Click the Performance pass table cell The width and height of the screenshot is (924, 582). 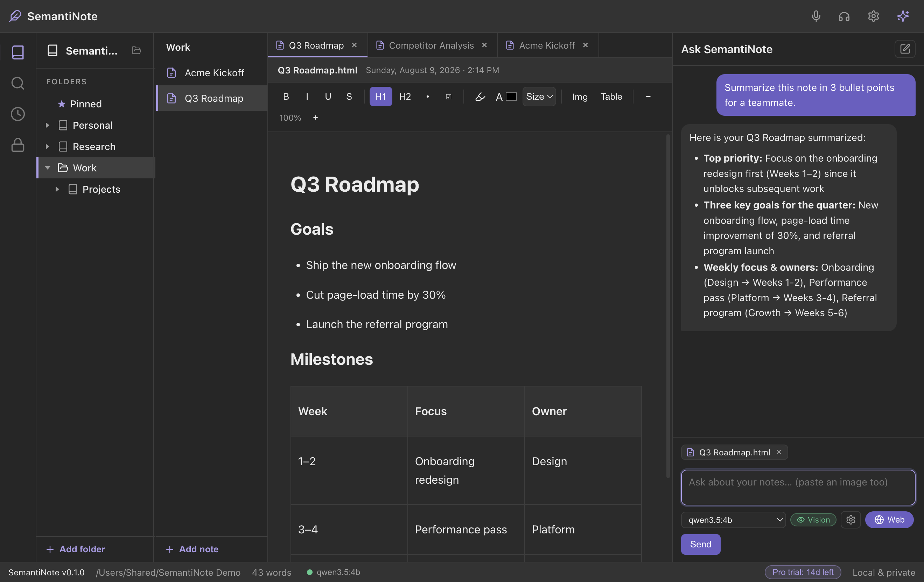pyautogui.click(x=465, y=530)
